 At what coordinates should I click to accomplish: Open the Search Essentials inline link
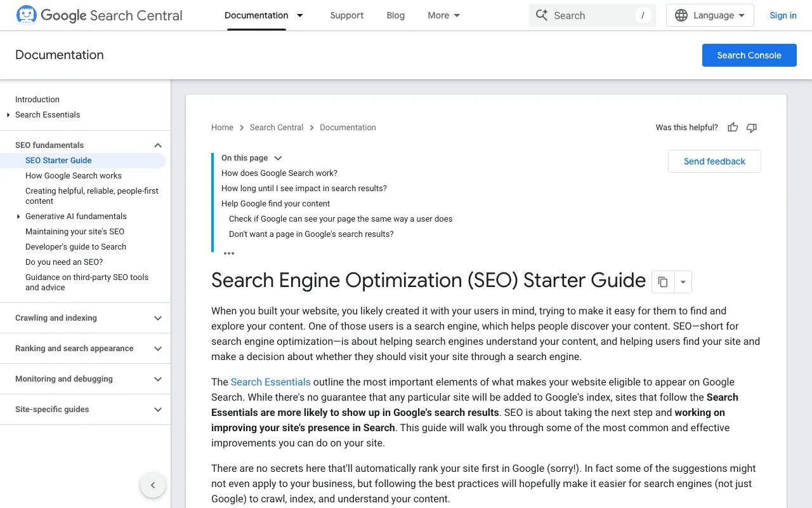click(x=270, y=382)
